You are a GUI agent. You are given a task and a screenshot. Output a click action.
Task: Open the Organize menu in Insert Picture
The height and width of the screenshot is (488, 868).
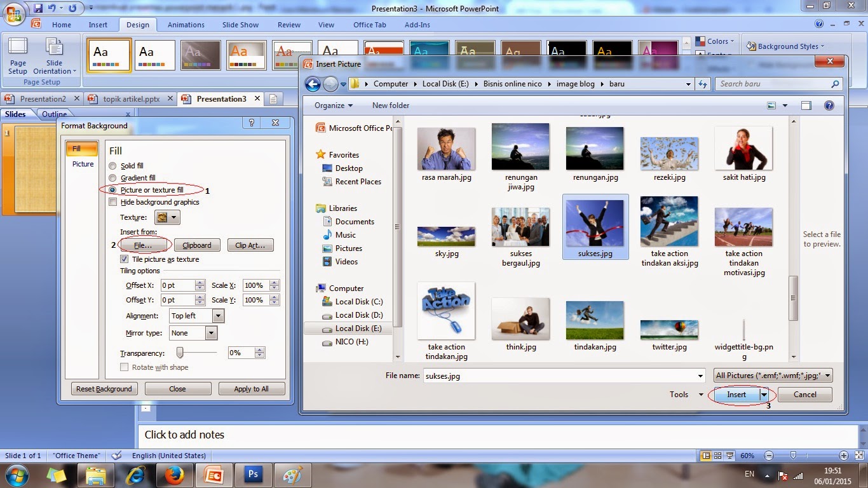coord(333,105)
